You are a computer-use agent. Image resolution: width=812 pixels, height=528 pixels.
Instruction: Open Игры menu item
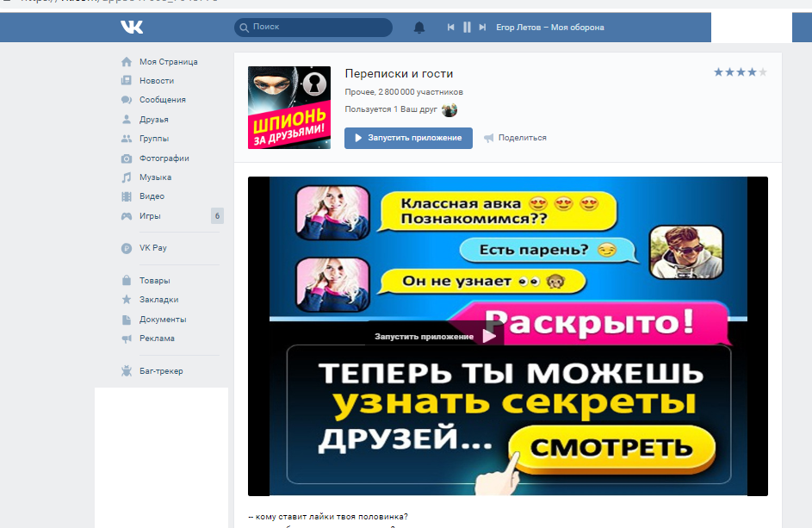tap(150, 216)
